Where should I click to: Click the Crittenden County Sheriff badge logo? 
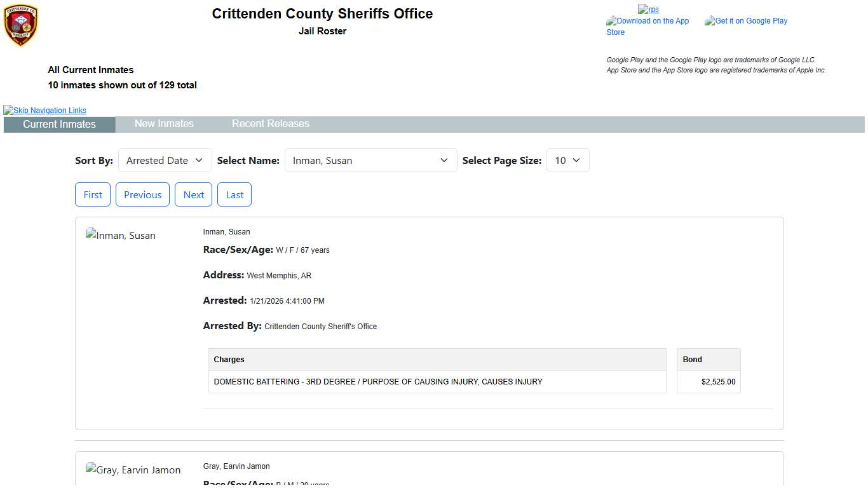pos(21,25)
